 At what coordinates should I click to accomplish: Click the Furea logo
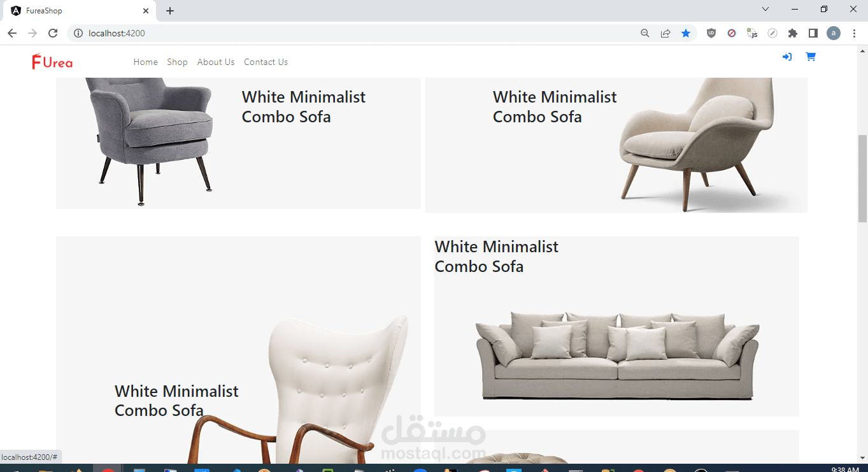coord(52,62)
